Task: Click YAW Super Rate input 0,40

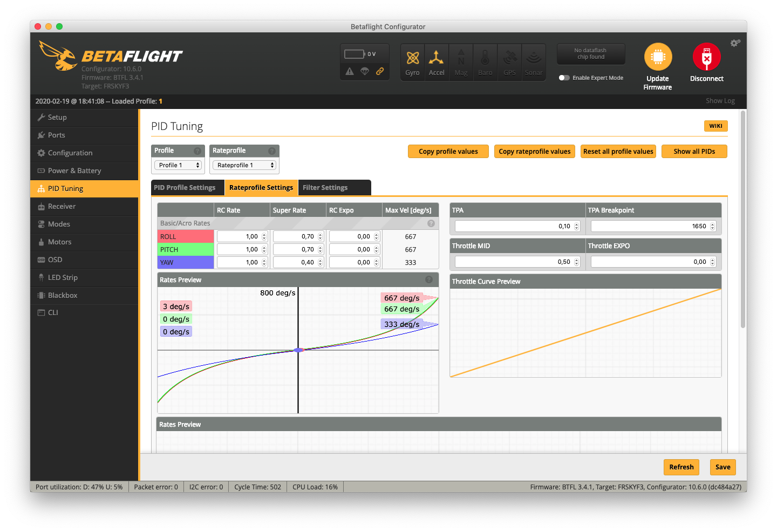Action: pyautogui.click(x=298, y=262)
